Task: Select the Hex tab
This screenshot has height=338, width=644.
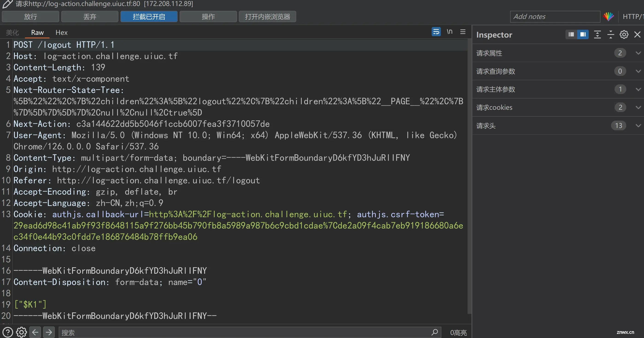Action: [61, 33]
